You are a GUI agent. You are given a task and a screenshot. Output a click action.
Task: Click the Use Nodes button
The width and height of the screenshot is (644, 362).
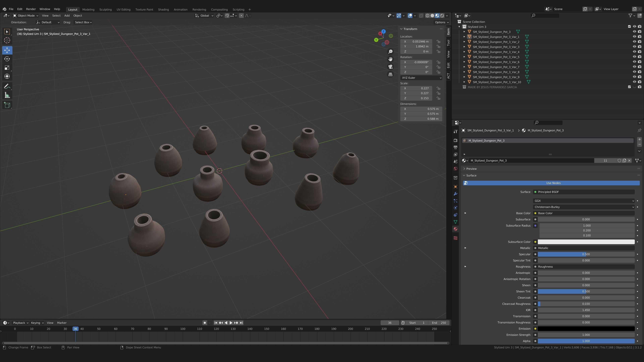(553, 183)
